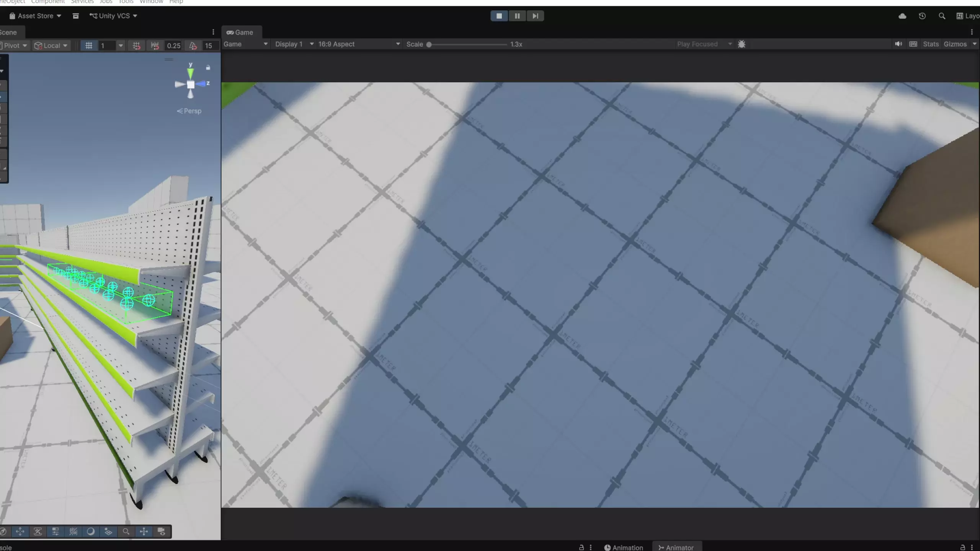Open the Undo History icon
The image size is (980, 551).
[x=922, y=16]
